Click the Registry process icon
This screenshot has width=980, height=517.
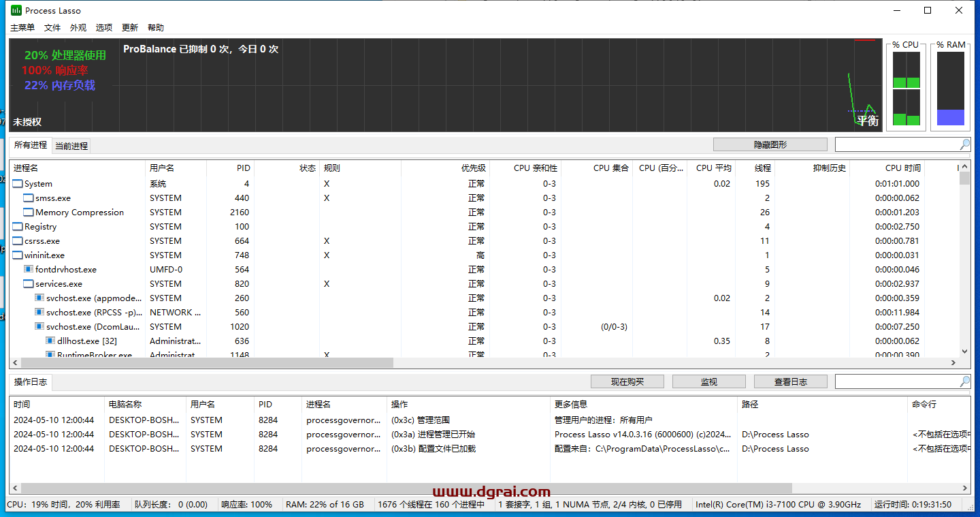18,227
